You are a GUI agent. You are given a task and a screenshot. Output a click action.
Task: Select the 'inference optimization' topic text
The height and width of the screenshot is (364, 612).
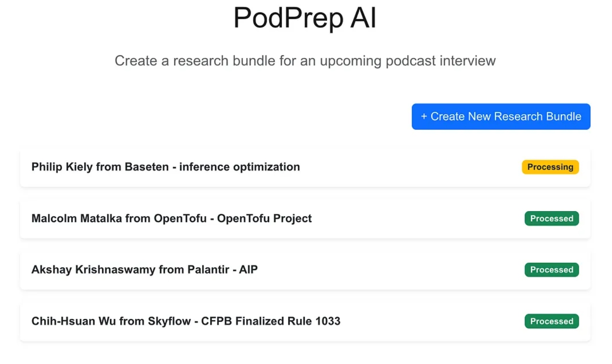239,167
